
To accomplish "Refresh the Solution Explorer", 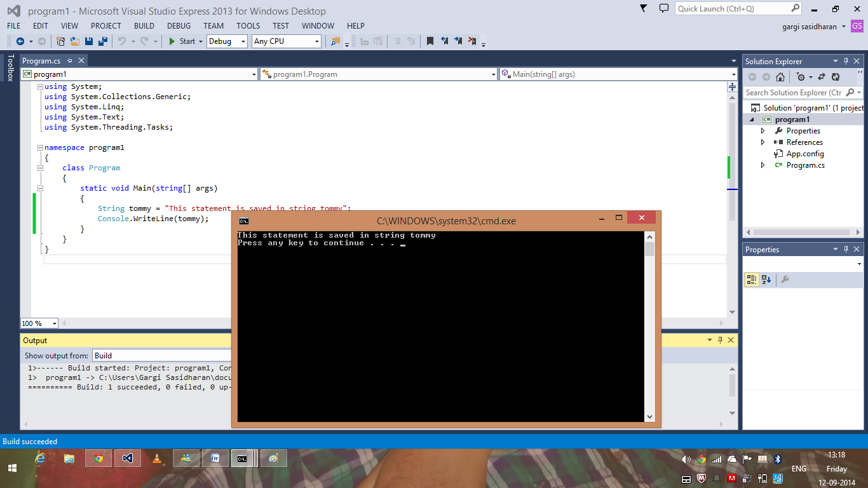I will (x=836, y=77).
